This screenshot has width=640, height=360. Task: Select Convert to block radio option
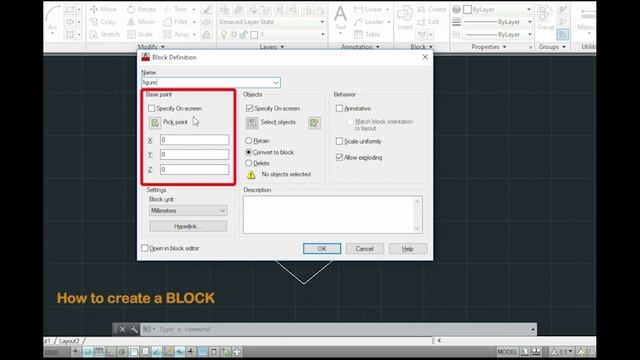[249, 152]
